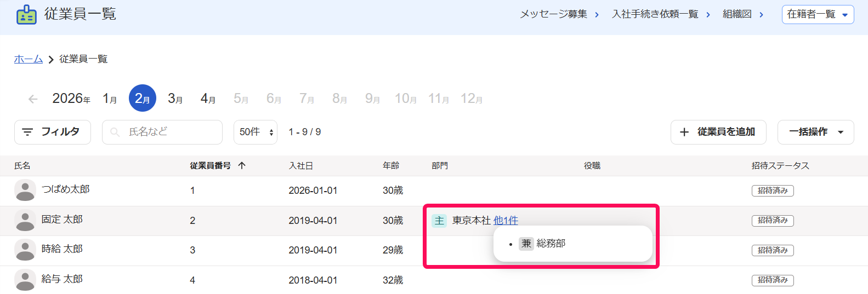Click the 32歳 age cell
This screenshot has height=294, width=868.
[x=393, y=280]
